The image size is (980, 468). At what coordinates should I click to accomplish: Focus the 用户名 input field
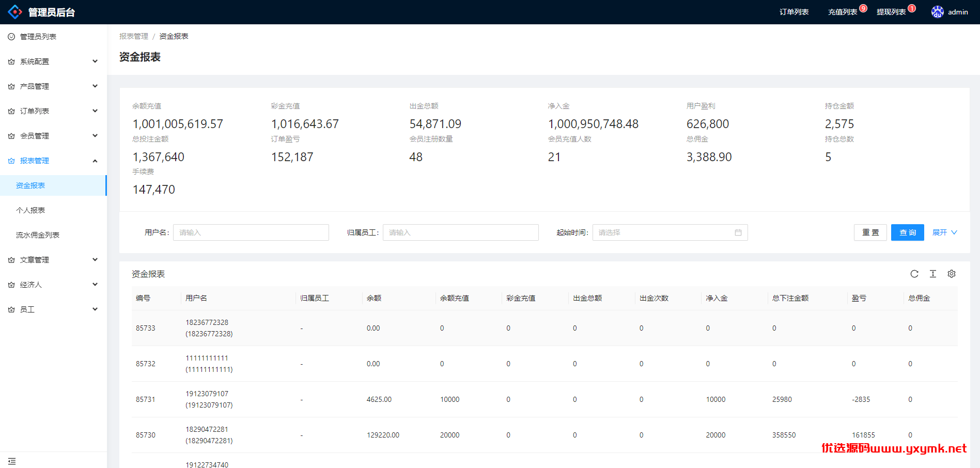point(251,232)
